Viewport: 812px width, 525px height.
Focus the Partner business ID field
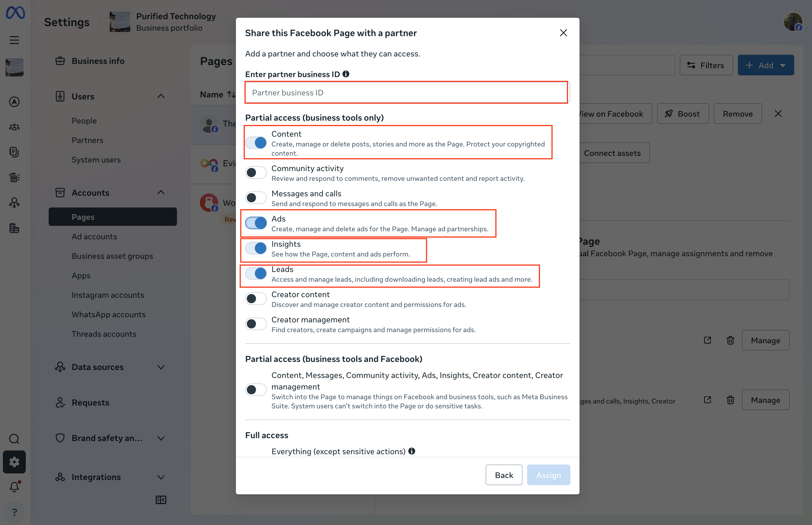407,92
